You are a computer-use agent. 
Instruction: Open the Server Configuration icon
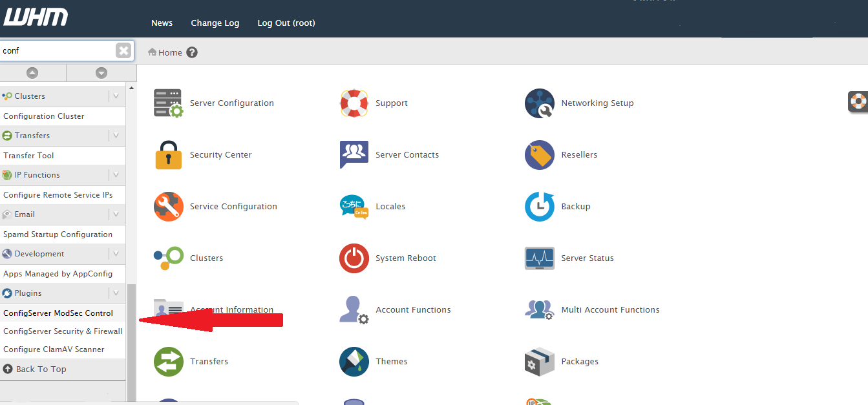[168, 103]
